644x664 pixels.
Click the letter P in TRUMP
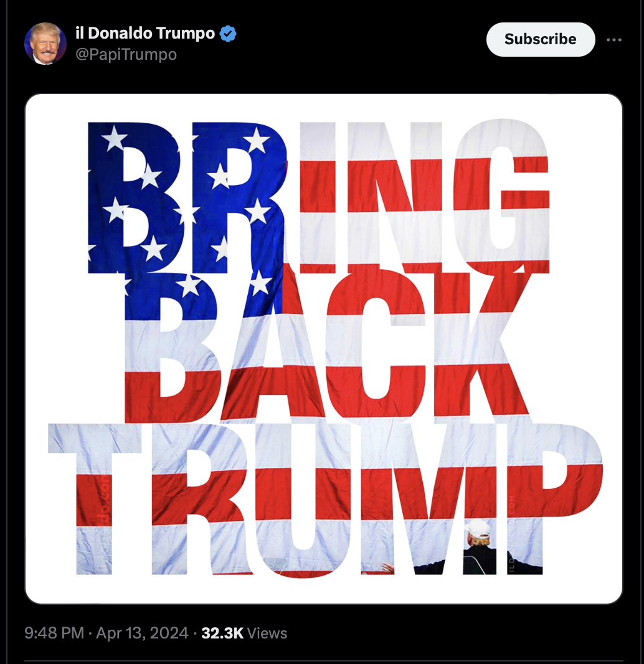click(555, 499)
